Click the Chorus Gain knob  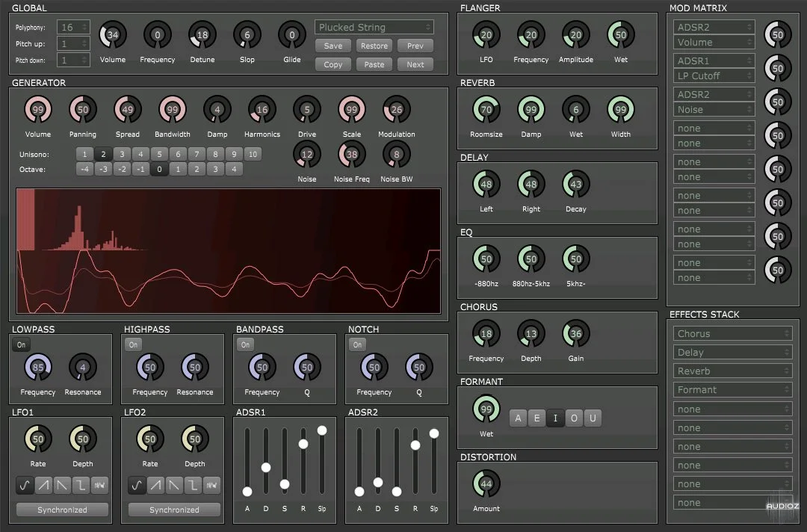[x=576, y=333]
